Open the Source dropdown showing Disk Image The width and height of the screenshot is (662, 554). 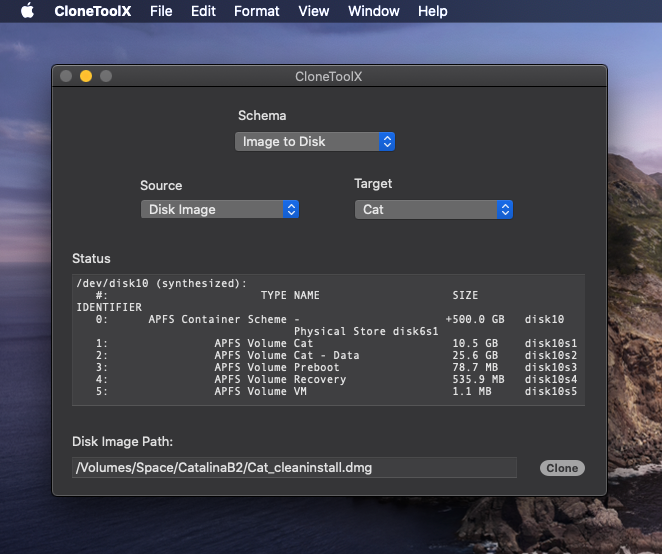(220, 209)
